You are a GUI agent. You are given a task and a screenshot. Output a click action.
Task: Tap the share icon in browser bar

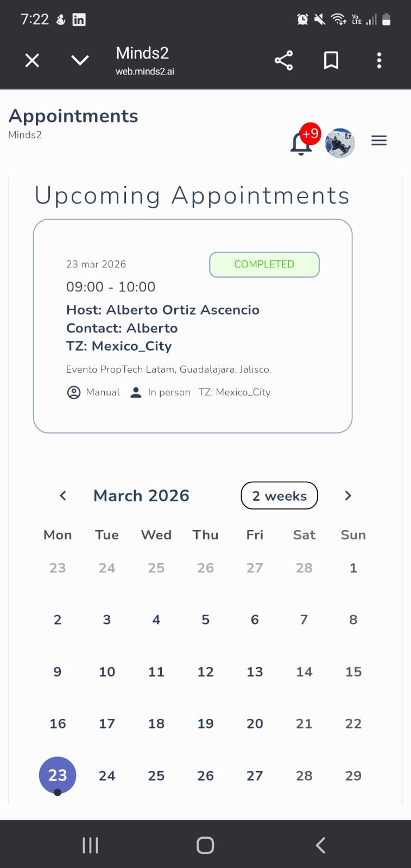point(283,60)
